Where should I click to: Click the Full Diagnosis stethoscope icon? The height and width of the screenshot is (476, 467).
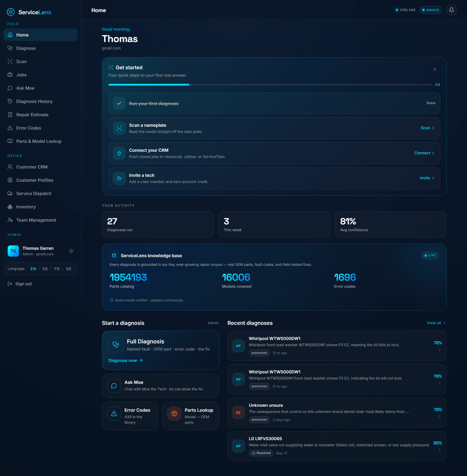click(x=116, y=344)
